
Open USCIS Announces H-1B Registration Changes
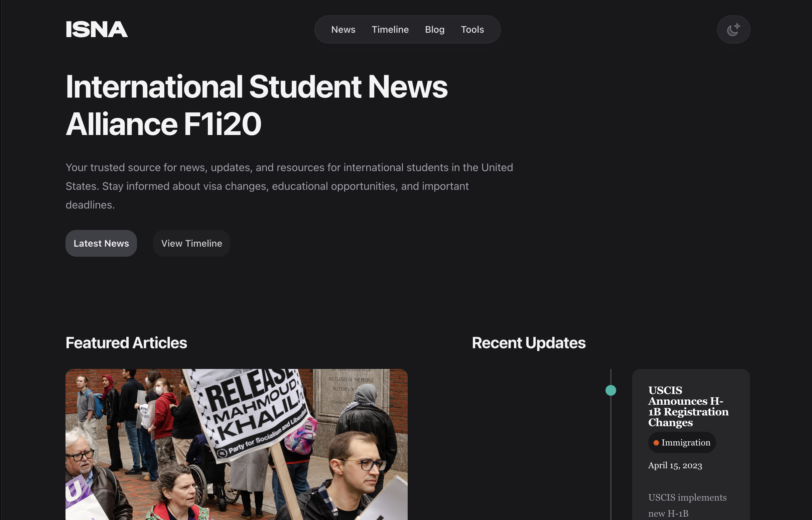pos(688,406)
